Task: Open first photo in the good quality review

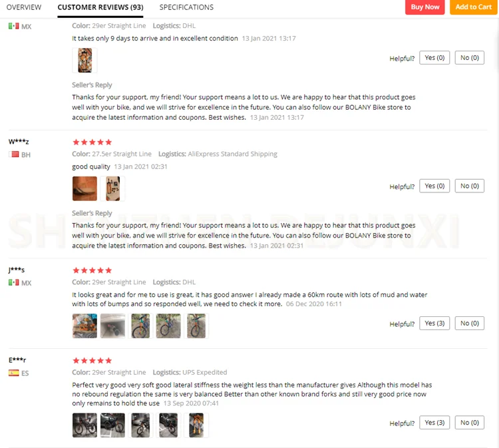Action: tap(84, 188)
